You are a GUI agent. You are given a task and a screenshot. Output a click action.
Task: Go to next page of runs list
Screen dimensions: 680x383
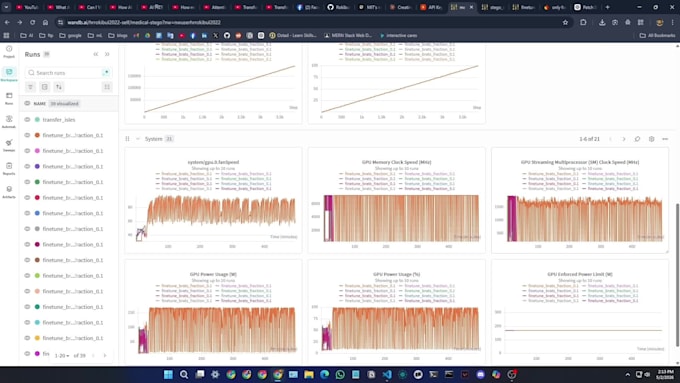point(105,355)
